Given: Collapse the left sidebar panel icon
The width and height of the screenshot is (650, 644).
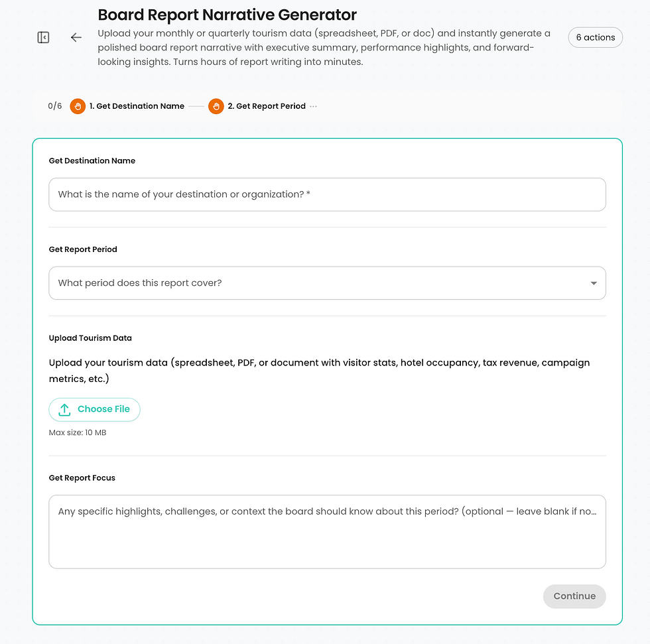Looking at the screenshot, I should point(42,37).
